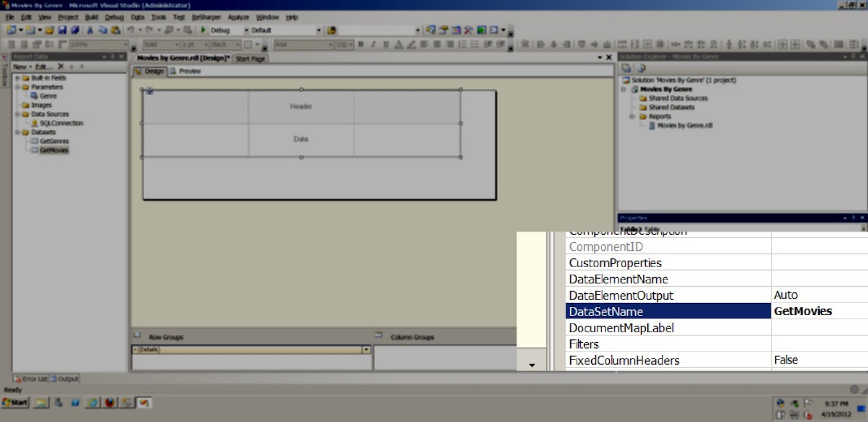This screenshot has height=422, width=868.
Task: Expand Built-in Fields node
Action: [17, 78]
